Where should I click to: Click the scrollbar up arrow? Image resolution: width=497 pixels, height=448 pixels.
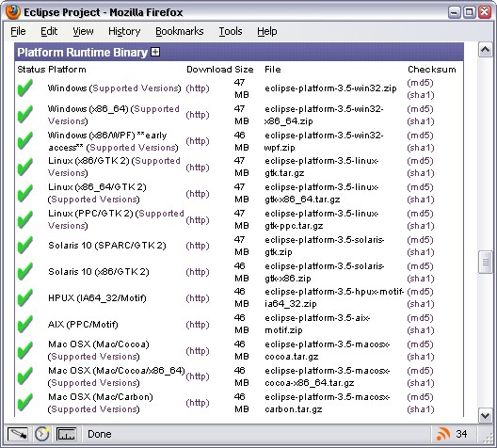[485, 50]
